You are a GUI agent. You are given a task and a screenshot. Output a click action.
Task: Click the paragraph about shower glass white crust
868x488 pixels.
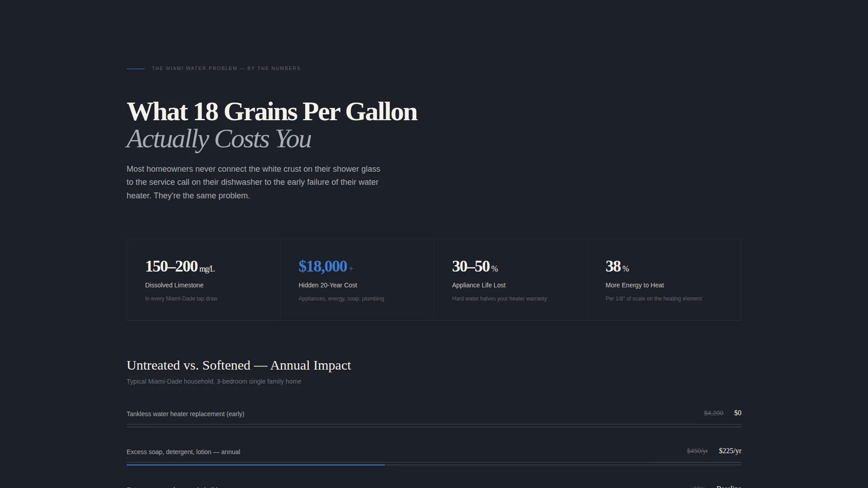pyautogui.click(x=254, y=182)
